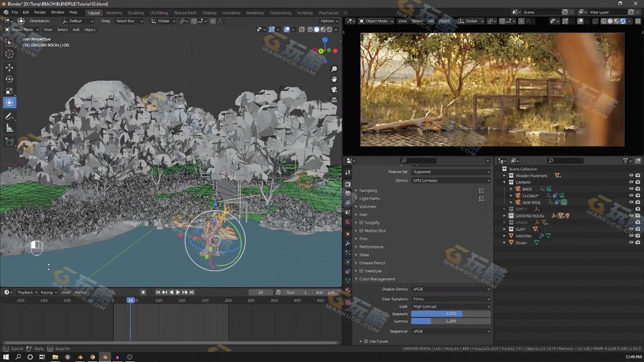644x362 pixels.
Task: Expand the Sampling panel
Action: pyautogui.click(x=368, y=191)
